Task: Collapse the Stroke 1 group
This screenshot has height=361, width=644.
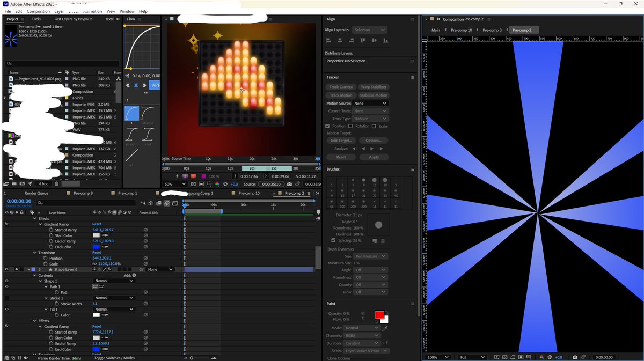Action: tap(45, 298)
